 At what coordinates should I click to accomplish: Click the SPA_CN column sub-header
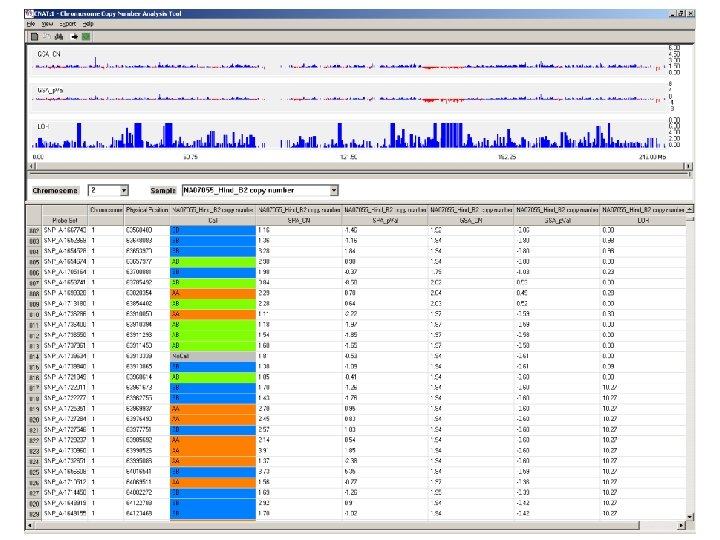pos(298,221)
